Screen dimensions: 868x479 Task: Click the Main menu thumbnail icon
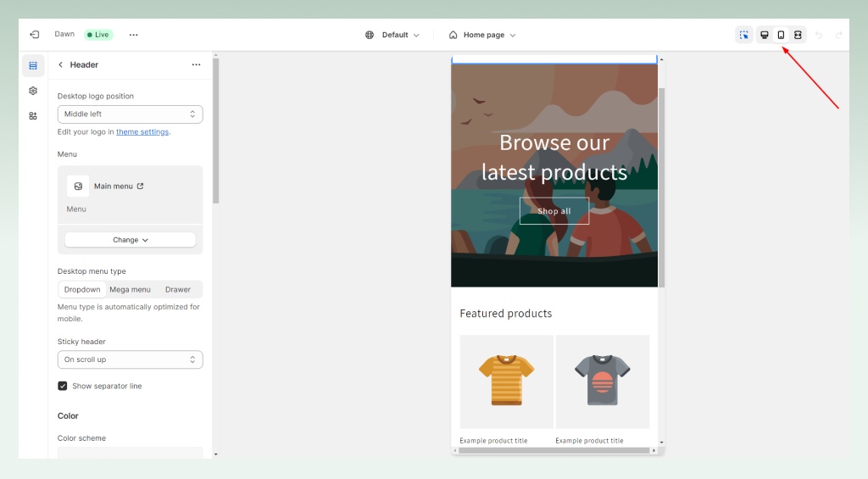tap(78, 186)
